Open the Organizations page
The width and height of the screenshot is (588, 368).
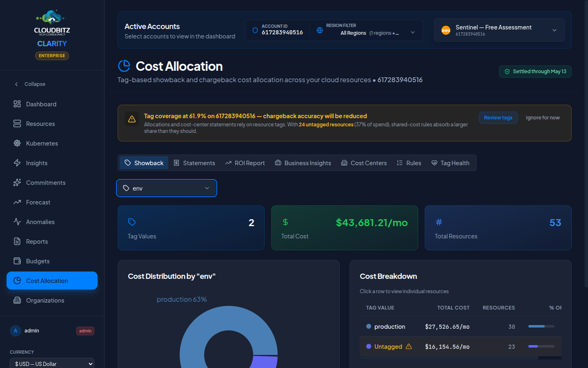[x=52, y=300]
